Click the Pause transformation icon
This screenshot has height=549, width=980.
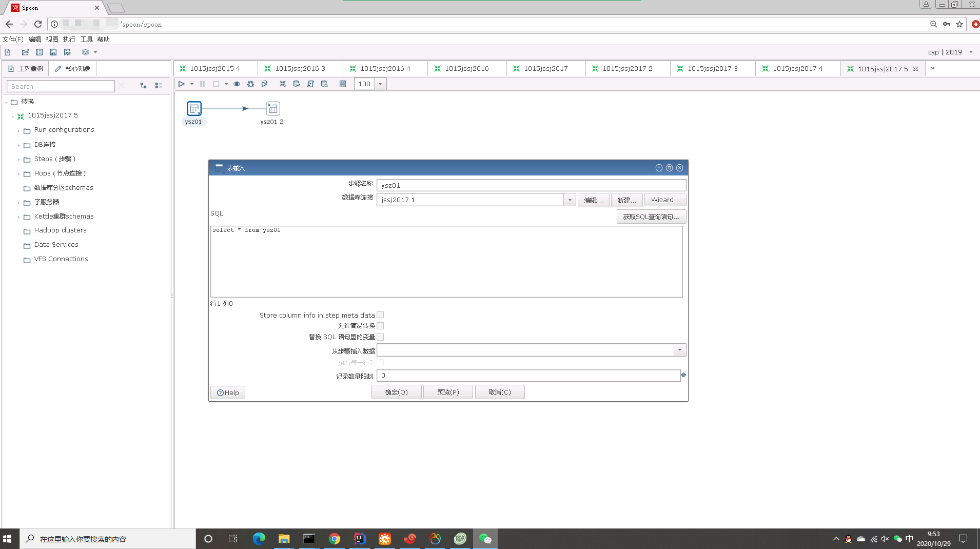coord(203,84)
